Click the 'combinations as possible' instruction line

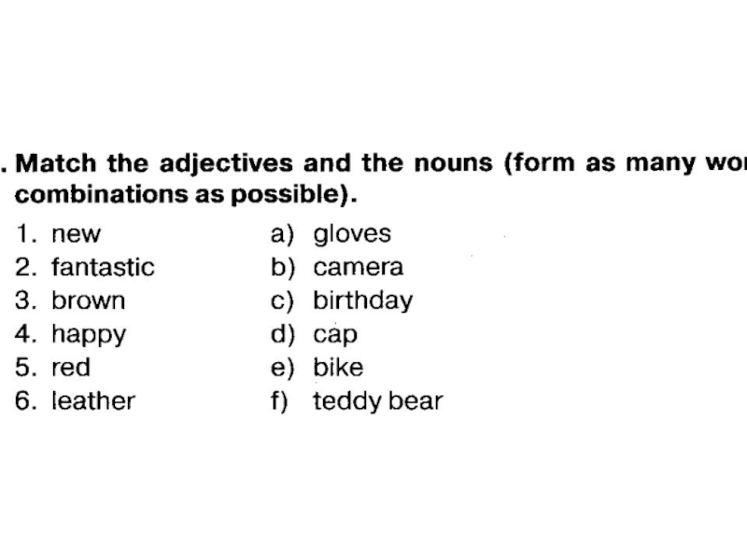(x=186, y=198)
